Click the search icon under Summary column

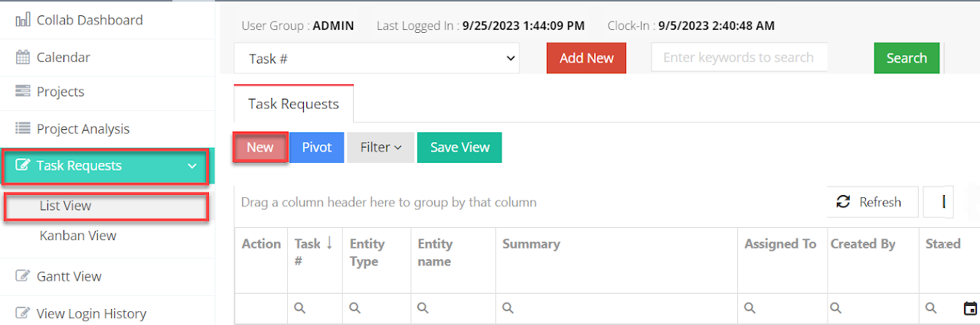[508, 308]
